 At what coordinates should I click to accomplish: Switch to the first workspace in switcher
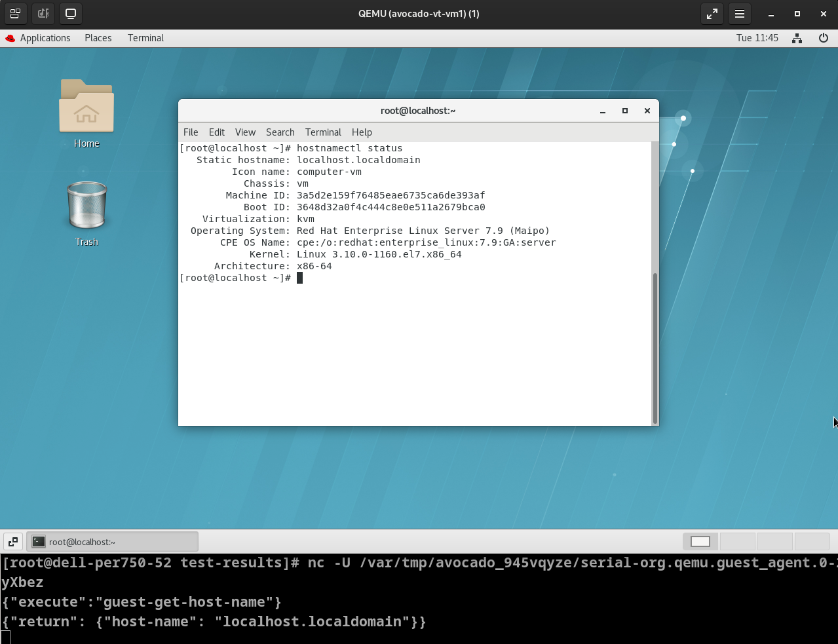[700, 541]
